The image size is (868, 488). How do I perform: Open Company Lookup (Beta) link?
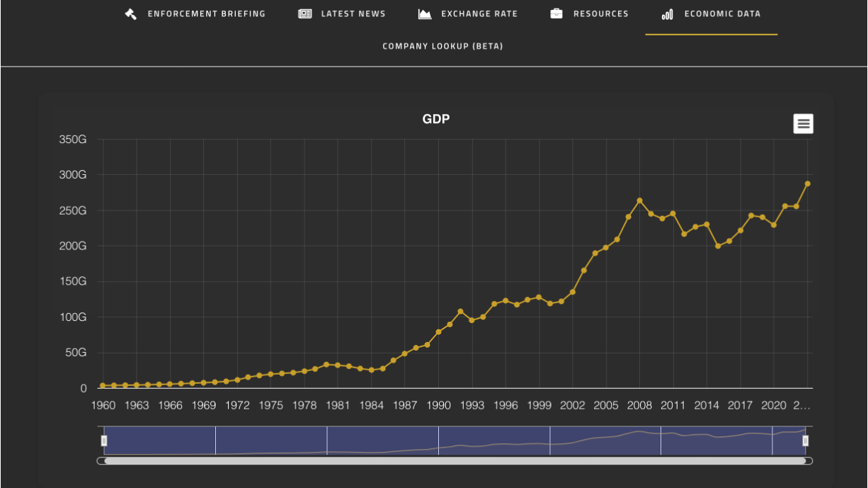[x=442, y=47]
